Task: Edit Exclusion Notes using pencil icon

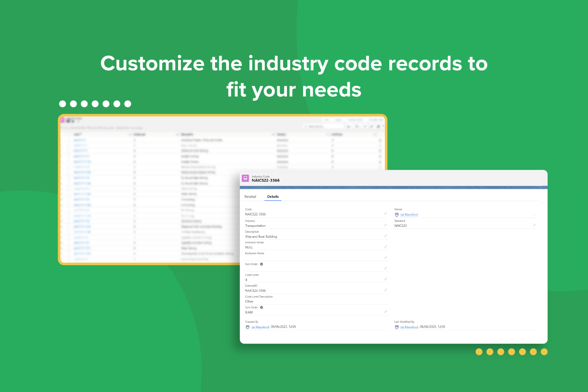Action: tap(385, 258)
